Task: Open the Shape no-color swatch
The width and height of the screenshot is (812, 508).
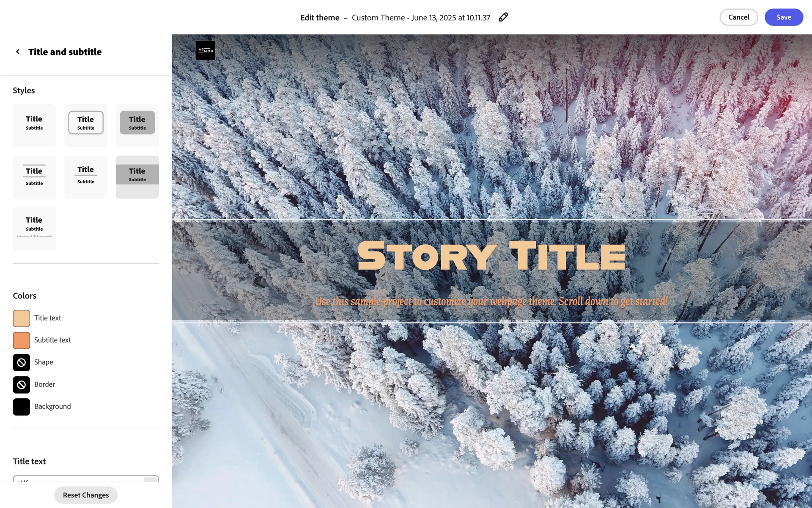Action: click(21, 362)
